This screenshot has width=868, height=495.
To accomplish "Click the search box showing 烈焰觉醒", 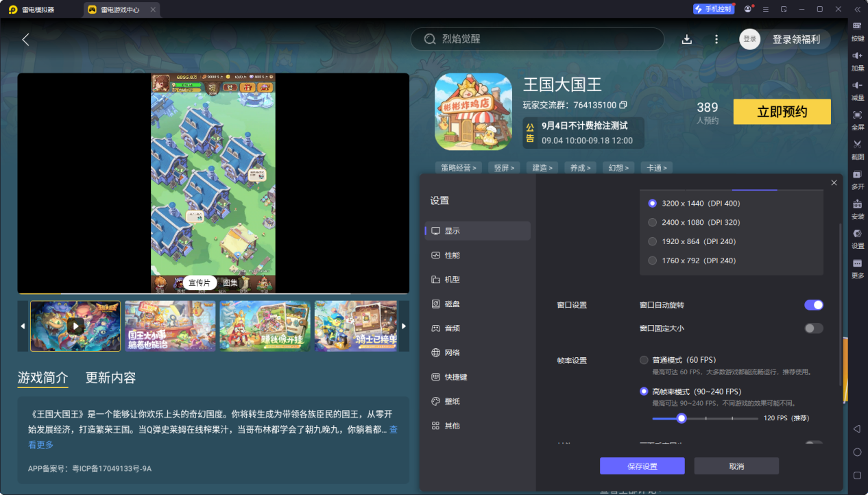I will click(538, 39).
